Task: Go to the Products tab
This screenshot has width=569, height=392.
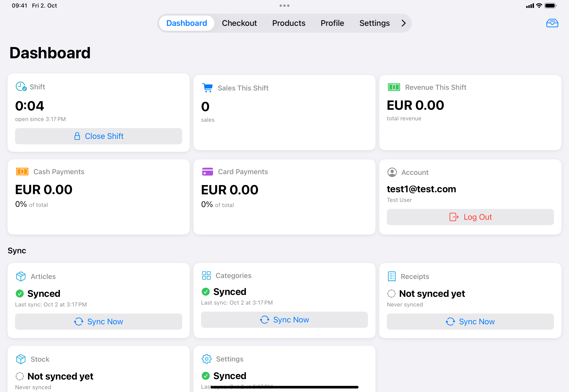Action: click(x=289, y=23)
